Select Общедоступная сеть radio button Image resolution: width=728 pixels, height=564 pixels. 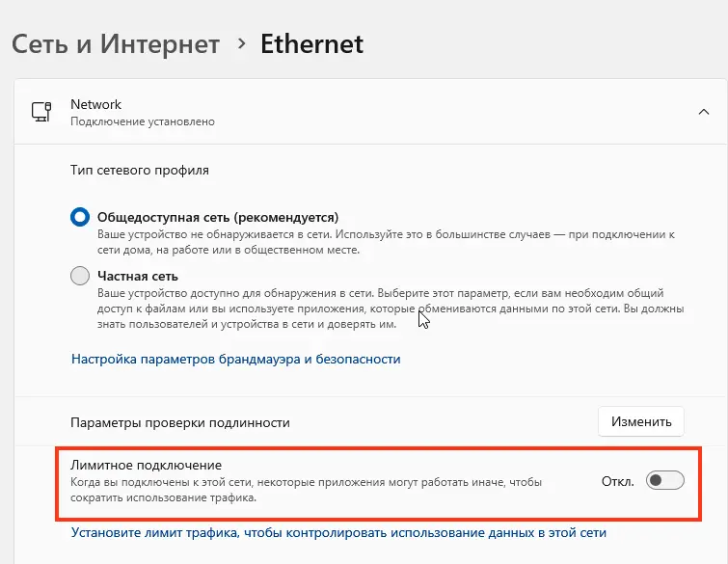[80, 217]
